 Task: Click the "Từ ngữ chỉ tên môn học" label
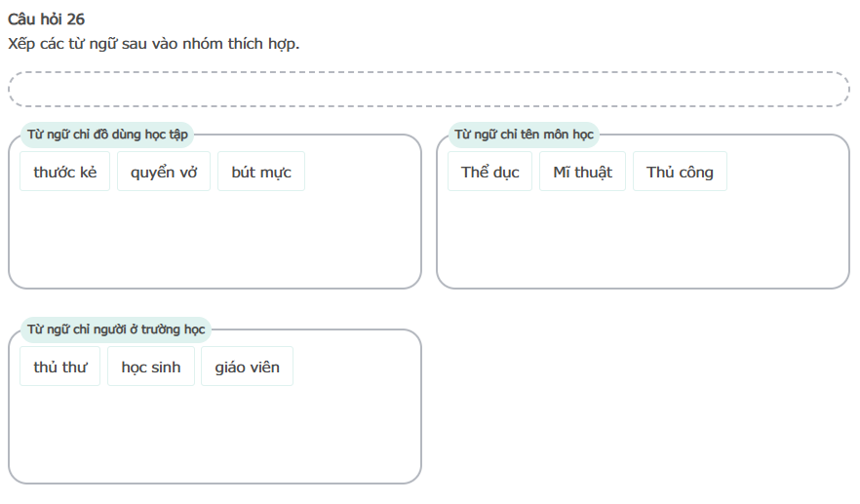(x=524, y=135)
